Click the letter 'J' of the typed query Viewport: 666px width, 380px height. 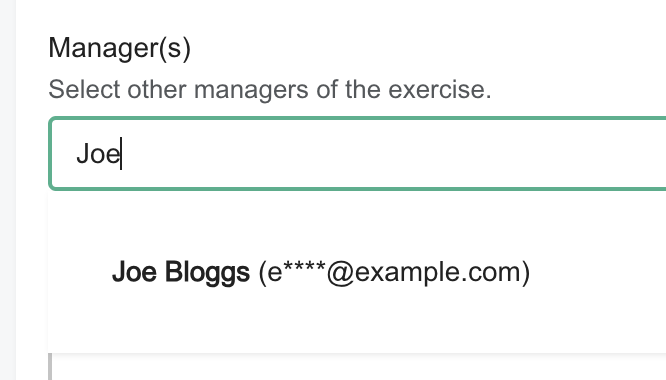click(82, 154)
